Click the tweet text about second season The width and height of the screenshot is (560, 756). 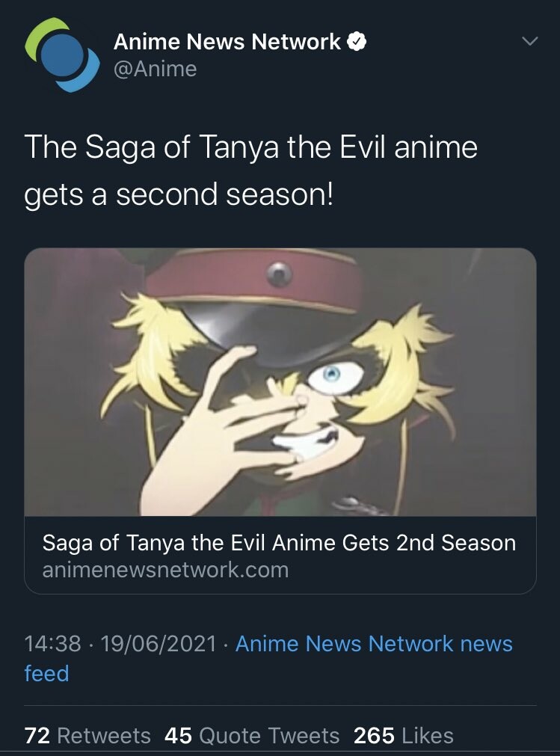250,170
